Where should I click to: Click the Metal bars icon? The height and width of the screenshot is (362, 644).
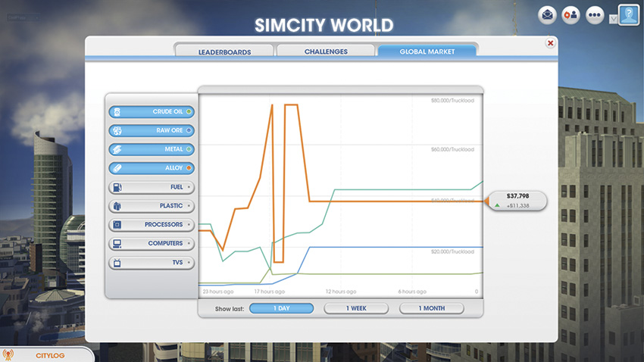tap(117, 149)
